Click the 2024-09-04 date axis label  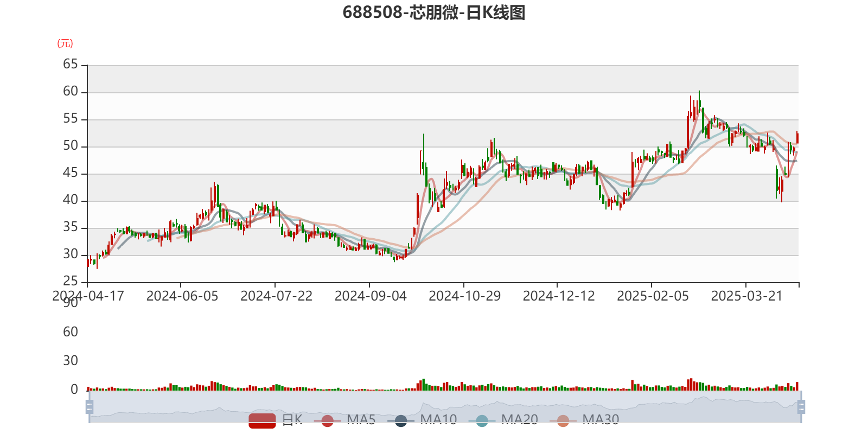click(371, 296)
